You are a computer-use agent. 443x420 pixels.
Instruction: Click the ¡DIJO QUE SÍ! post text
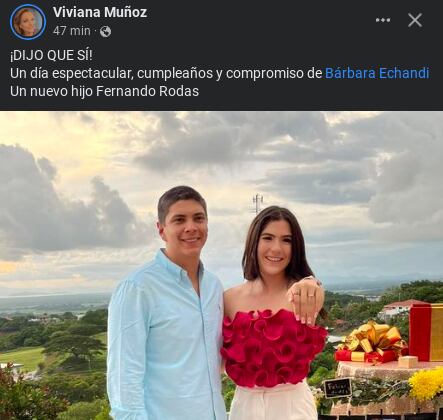point(51,55)
